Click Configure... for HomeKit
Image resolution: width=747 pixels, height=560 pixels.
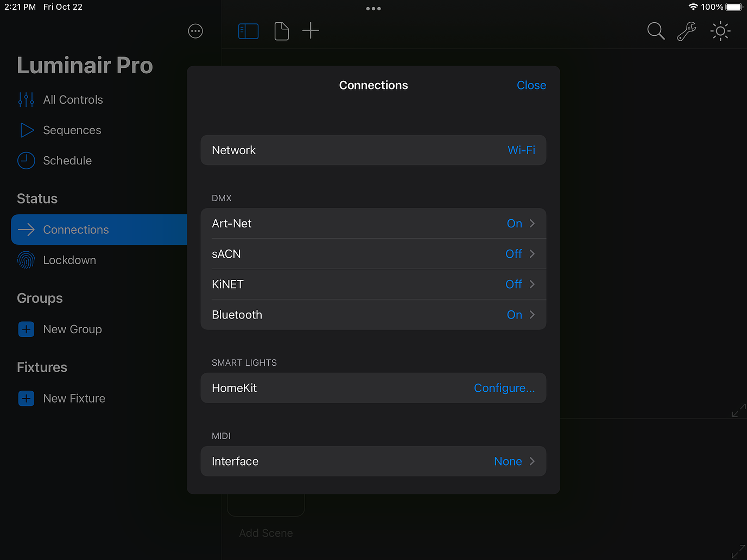pyautogui.click(x=504, y=388)
